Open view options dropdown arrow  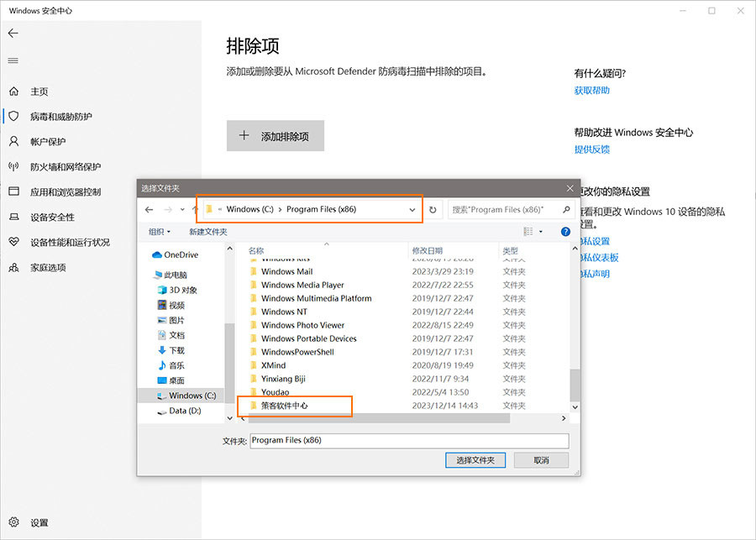pyautogui.click(x=541, y=232)
